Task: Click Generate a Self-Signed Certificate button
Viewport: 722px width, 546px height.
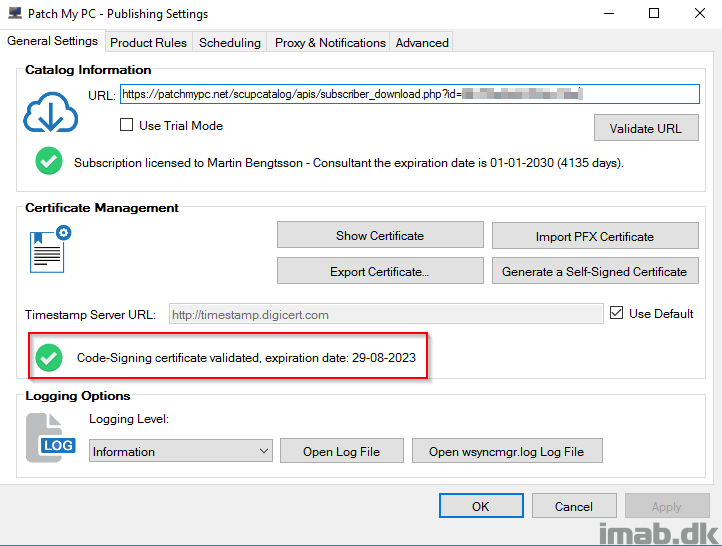Action: point(595,271)
